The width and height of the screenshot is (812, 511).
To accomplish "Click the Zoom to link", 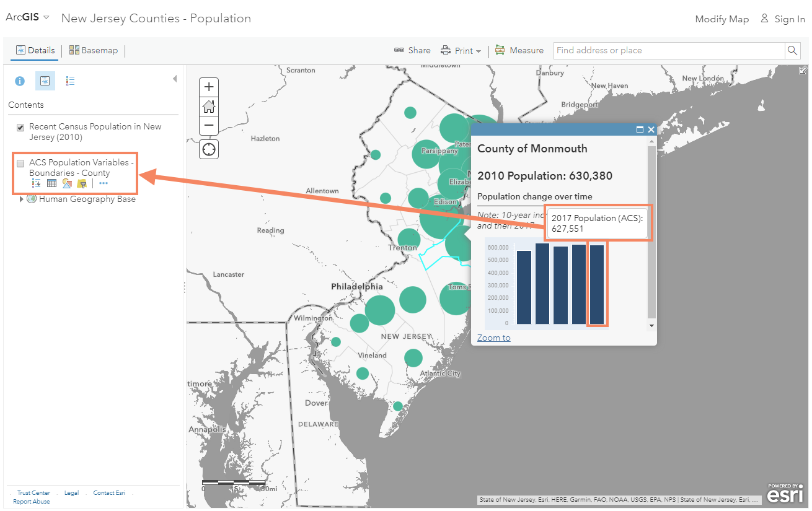I will coord(494,338).
